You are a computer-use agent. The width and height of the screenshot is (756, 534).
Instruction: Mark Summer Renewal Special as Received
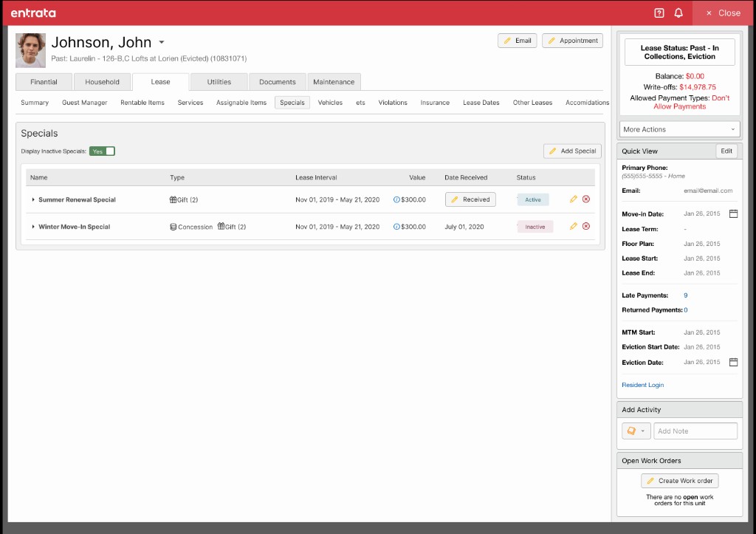[x=470, y=199]
